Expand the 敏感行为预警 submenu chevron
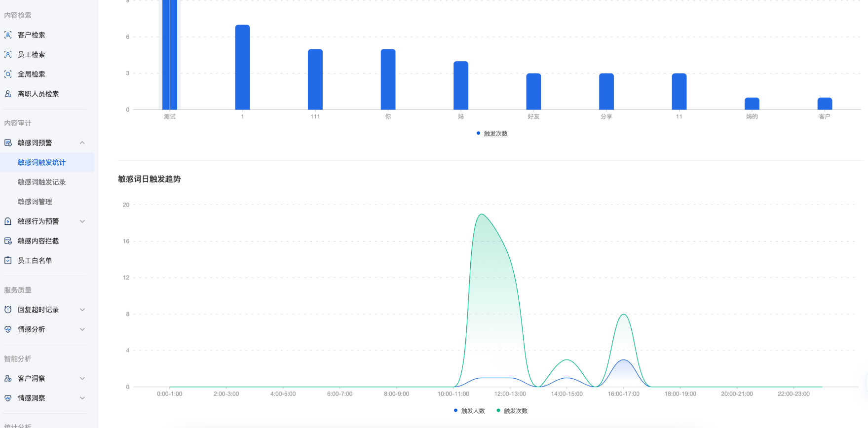Image resolution: width=868 pixels, height=428 pixels. click(x=82, y=221)
